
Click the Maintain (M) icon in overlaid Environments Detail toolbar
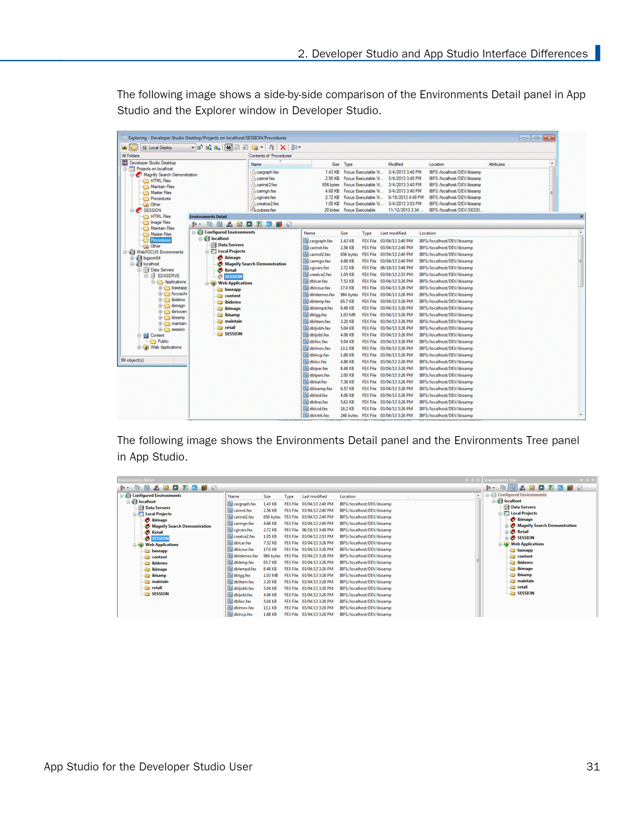[249, 224]
